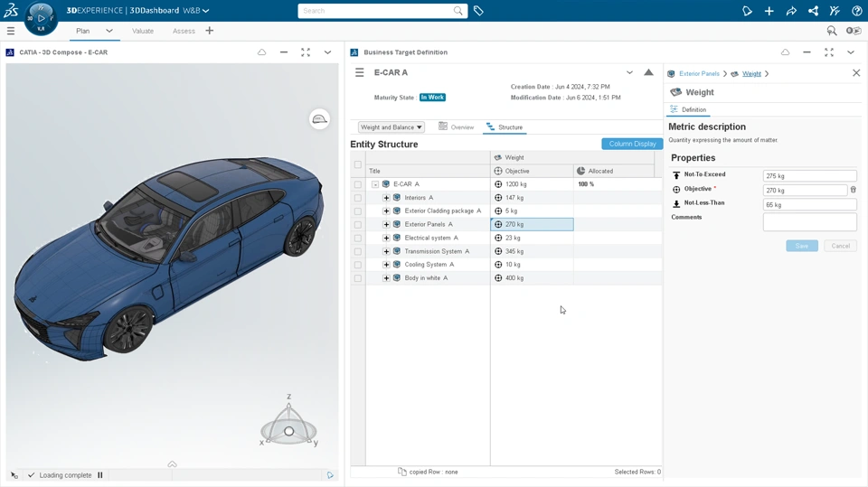This screenshot has height=487, width=868.
Task: Switch to the Valuate tab
Action: (143, 31)
